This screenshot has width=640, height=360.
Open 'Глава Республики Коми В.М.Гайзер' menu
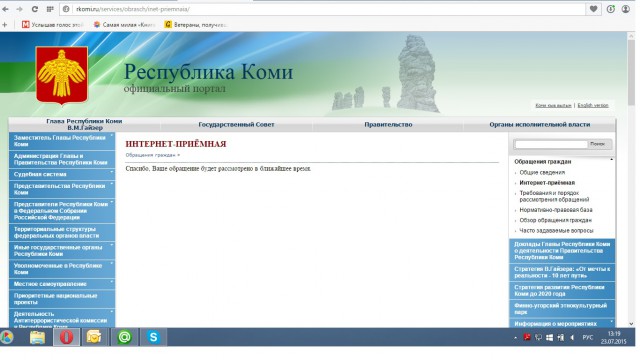(84, 124)
